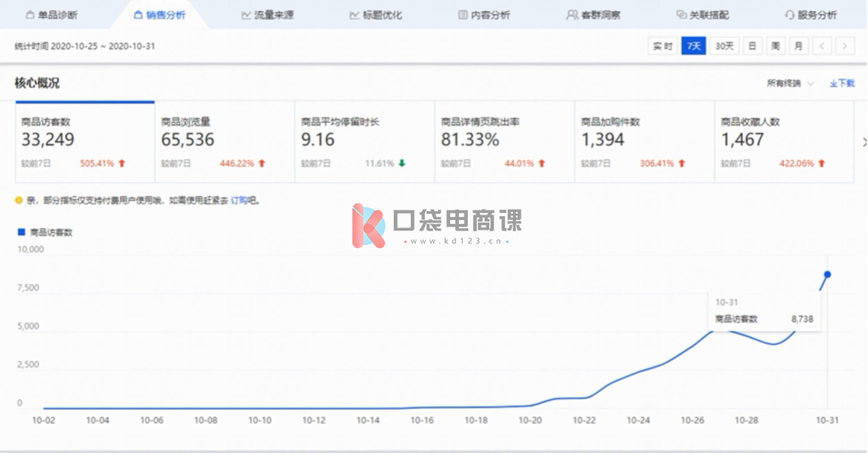Select the 商品访客数 metric card

point(84,141)
